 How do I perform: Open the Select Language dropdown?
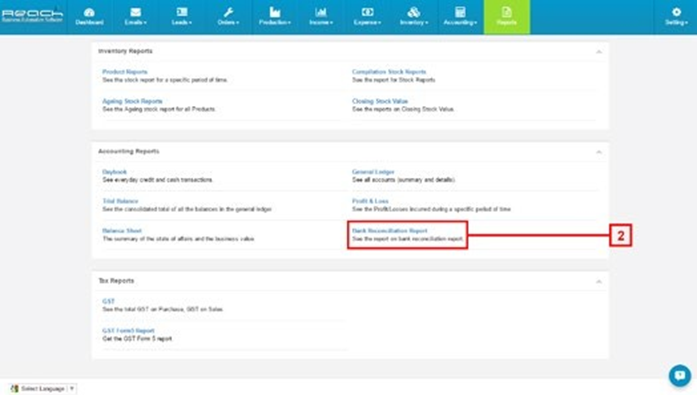pyautogui.click(x=43, y=389)
